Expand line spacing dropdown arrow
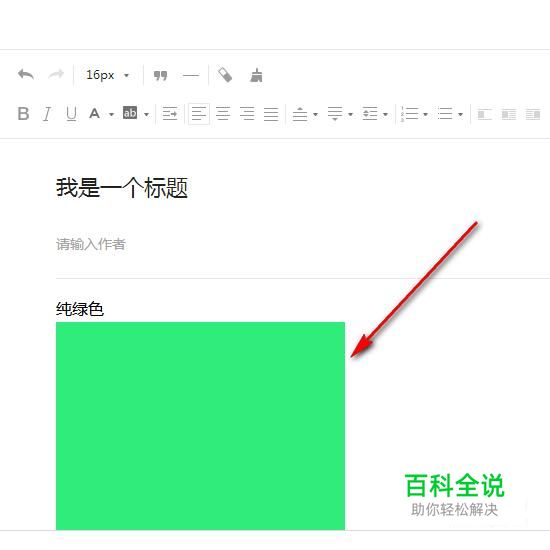 [385, 114]
